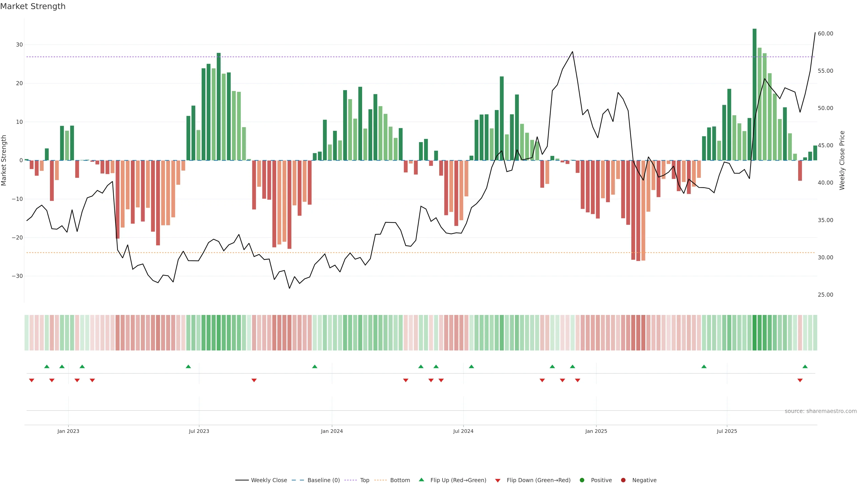Click the Market Strength chart title

[33, 6]
